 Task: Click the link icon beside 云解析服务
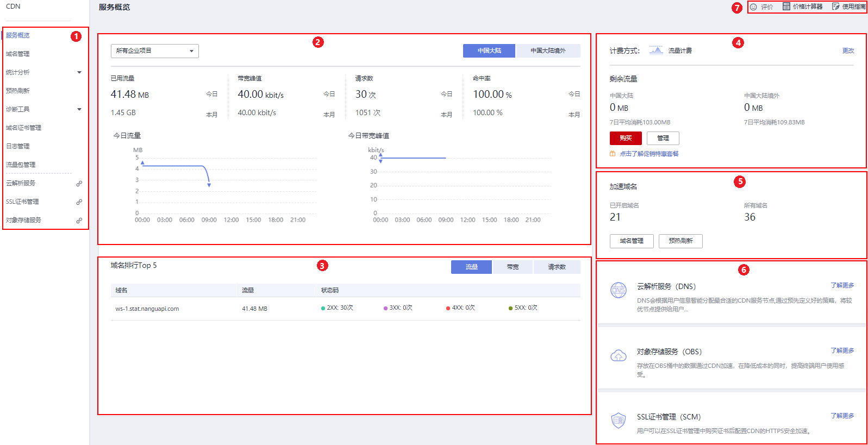79,184
